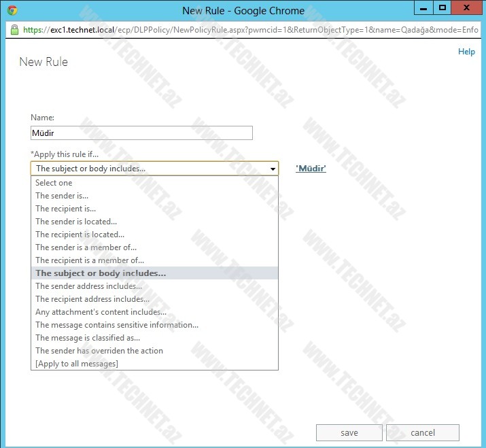Choose 'The recipient is a member of...'
The height and width of the screenshot is (448, 486).
(90, 260)
